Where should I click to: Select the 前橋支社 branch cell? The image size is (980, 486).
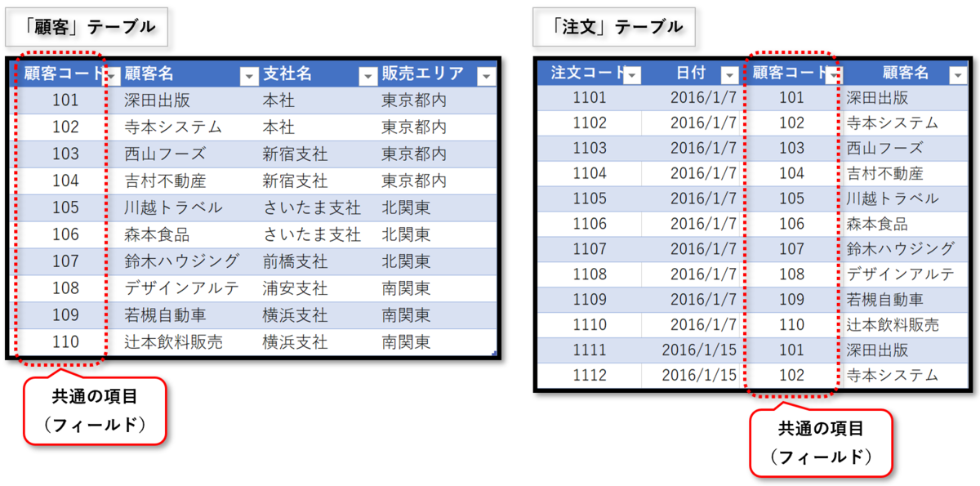pyautogui.click(x=295, y=261)
